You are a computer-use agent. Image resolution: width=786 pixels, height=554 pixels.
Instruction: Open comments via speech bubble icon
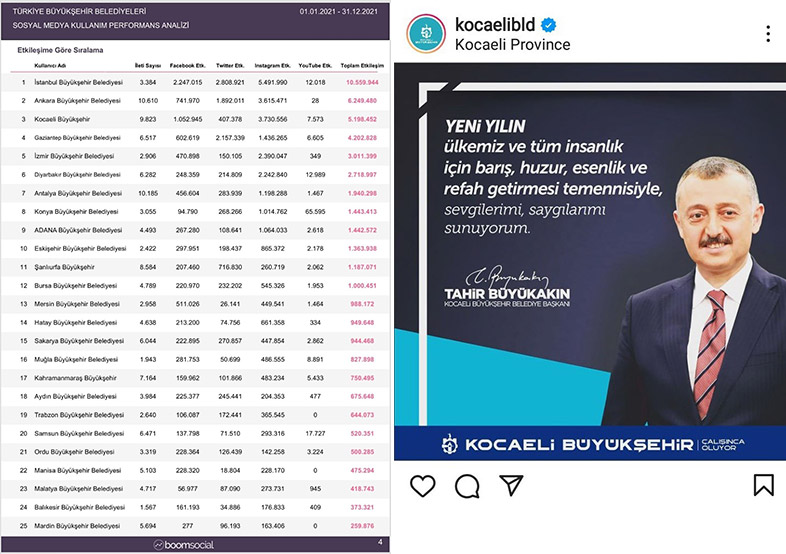(x=467, y=485)
